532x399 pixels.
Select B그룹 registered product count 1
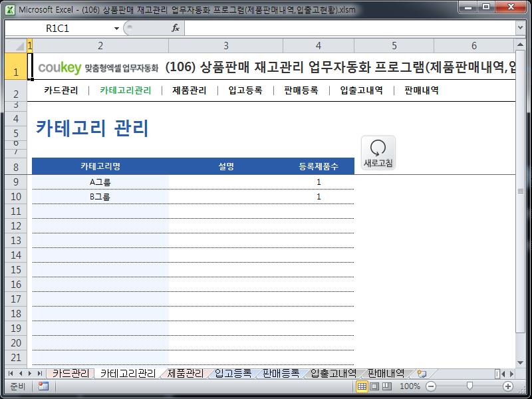pyautogui.click(x=319, y=197)
